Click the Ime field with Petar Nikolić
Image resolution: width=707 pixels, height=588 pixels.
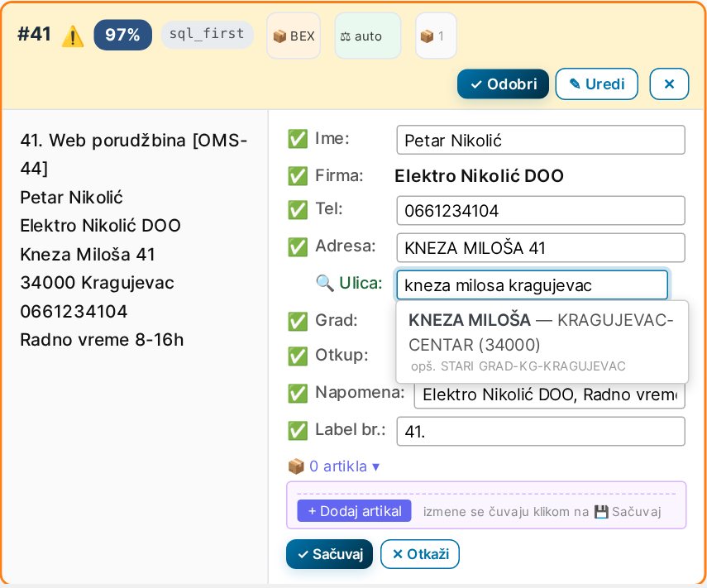pyautogui.click(x=541, y=141)
